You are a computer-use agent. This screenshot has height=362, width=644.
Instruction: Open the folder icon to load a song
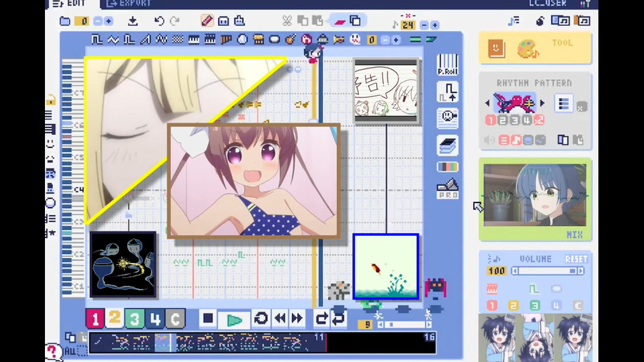point(65,21)
